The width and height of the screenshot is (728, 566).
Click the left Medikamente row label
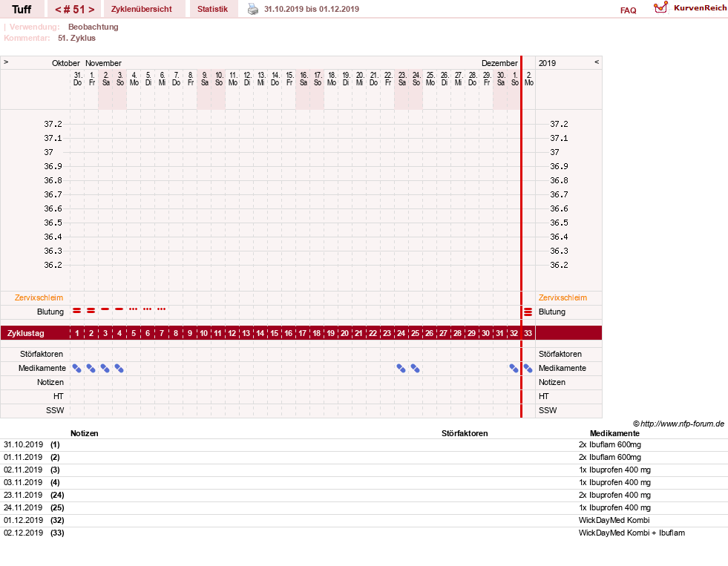[x=42, y=369]
